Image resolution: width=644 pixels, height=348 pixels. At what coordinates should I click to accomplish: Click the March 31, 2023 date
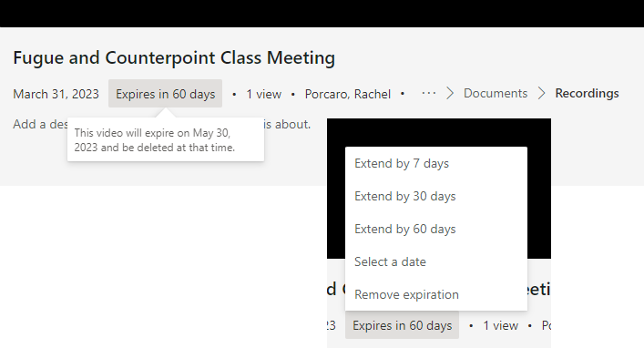pyautogui.click(x=56, y=94)
